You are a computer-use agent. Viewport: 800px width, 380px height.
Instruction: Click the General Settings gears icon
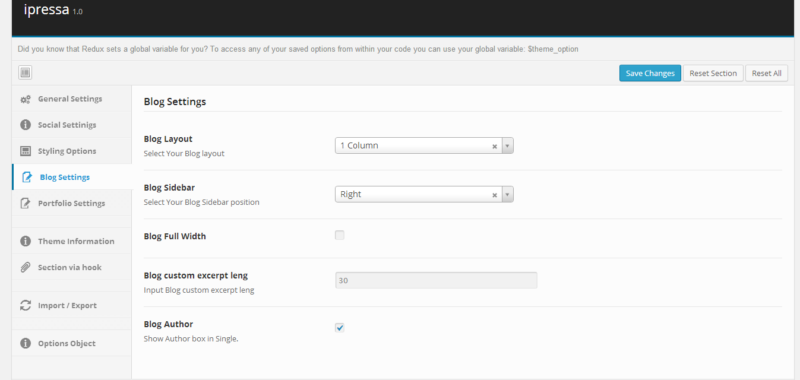click(26, 99)
